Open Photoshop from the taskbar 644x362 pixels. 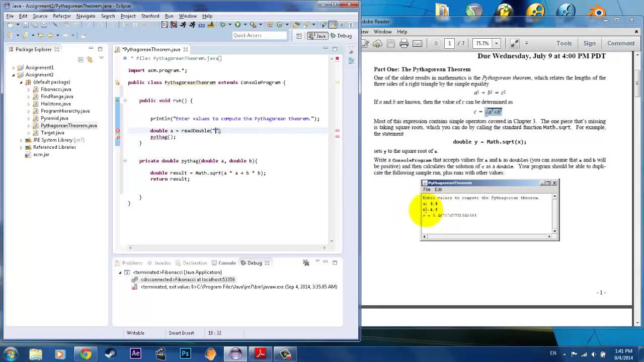[185, 354]
